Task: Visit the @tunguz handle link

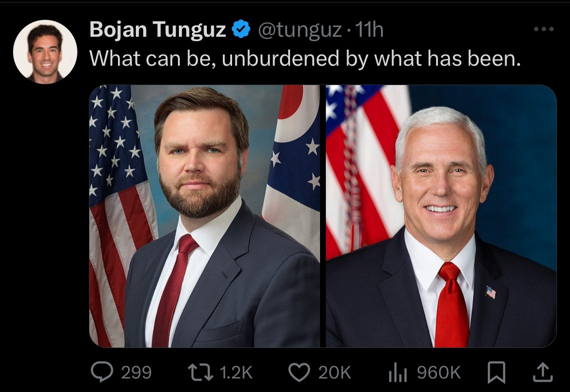Action: point(300,30)
